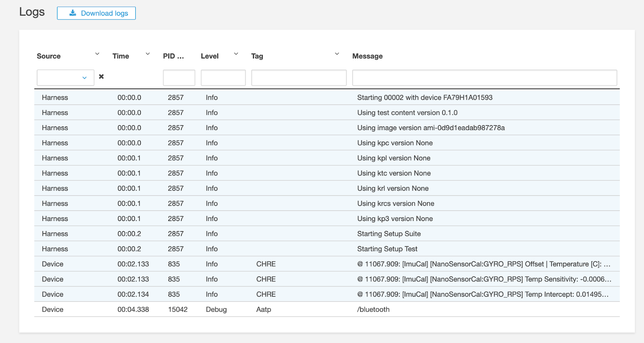Select the 'Starting Setup Suite' message

pos(389,234)
